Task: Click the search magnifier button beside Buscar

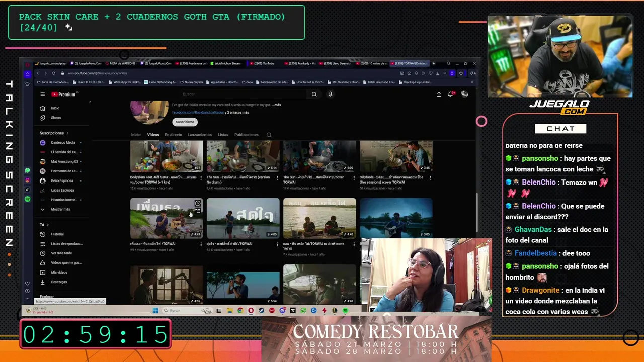Action: click(x=314, y=94)
